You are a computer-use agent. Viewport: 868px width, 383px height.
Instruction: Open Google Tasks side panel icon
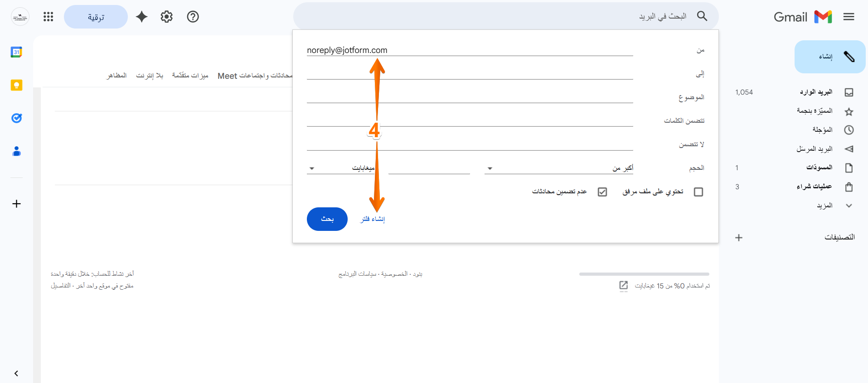click(x=17, y=118)
